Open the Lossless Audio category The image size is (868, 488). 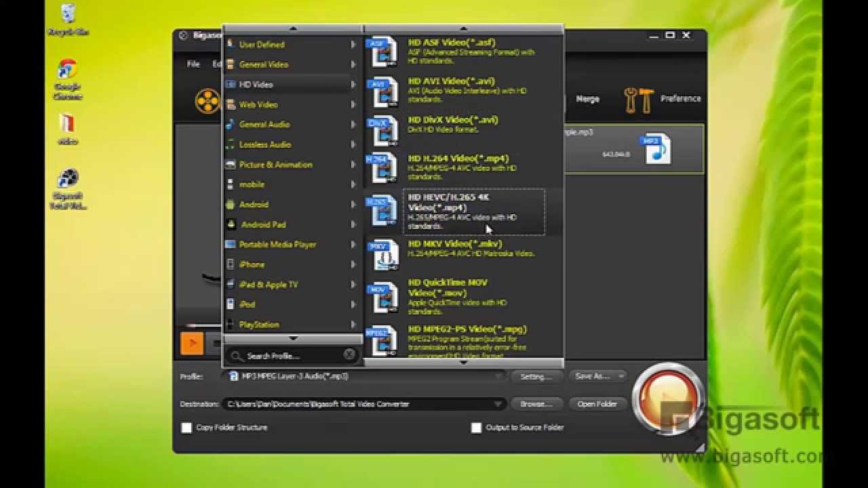[x=293, y=144]
